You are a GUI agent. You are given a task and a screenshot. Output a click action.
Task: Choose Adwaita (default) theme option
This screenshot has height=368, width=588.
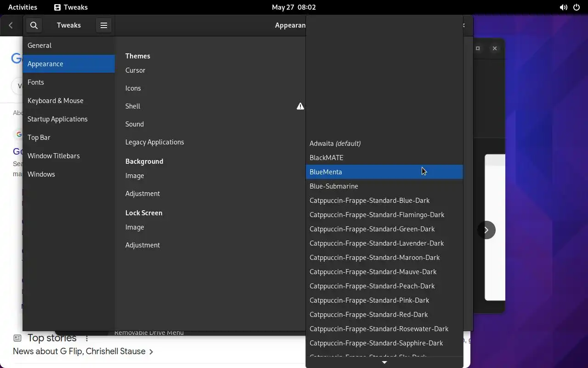point(335,144)
